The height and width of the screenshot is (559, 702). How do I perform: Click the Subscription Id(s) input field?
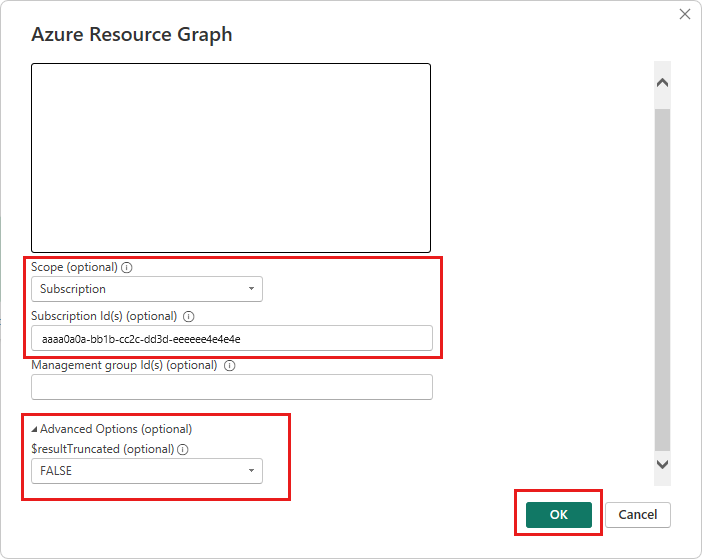(232, 338)
